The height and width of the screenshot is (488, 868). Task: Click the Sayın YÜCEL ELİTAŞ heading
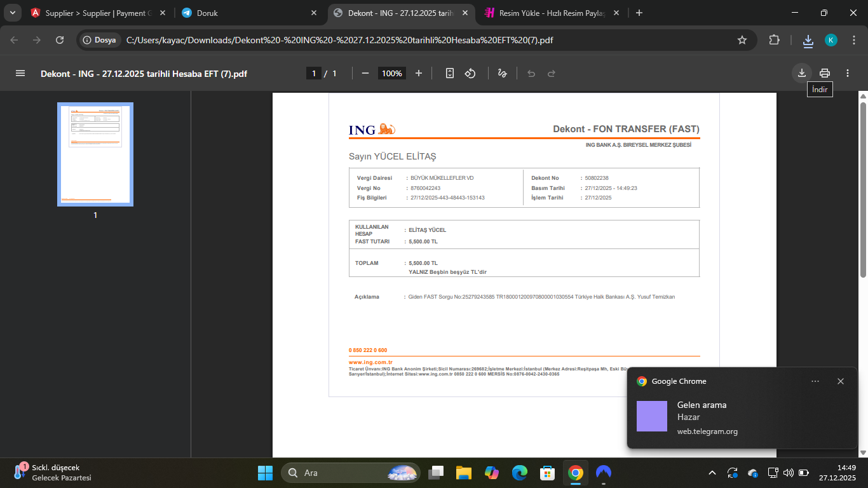pos(393,156)
